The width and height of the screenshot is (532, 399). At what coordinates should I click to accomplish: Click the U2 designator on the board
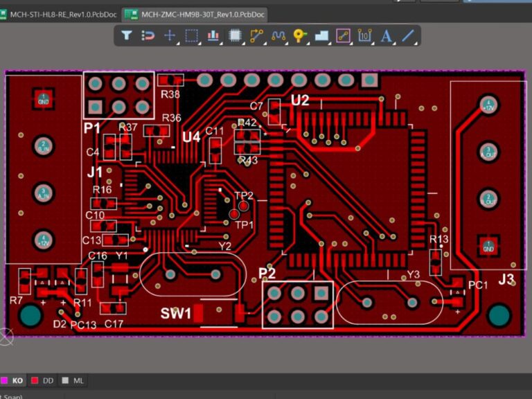click(300, 100)
